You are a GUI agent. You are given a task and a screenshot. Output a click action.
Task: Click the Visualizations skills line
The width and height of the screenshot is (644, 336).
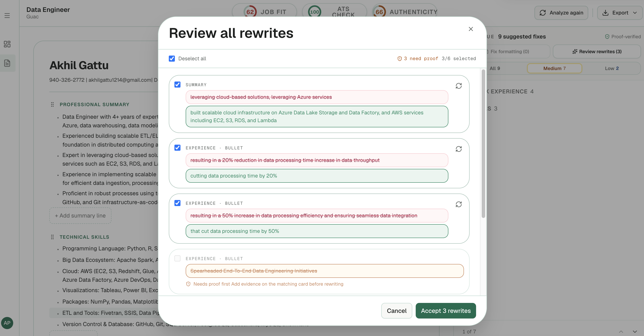click(110, 290)
